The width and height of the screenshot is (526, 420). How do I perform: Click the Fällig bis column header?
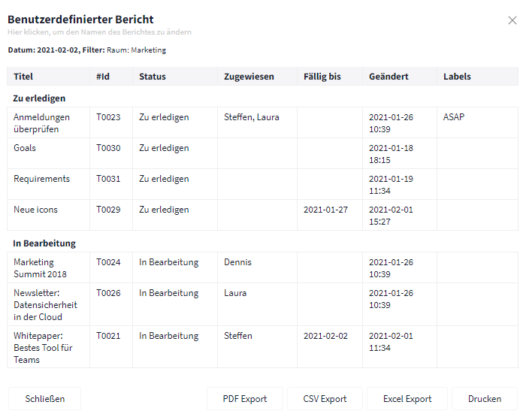click(322, 77)
